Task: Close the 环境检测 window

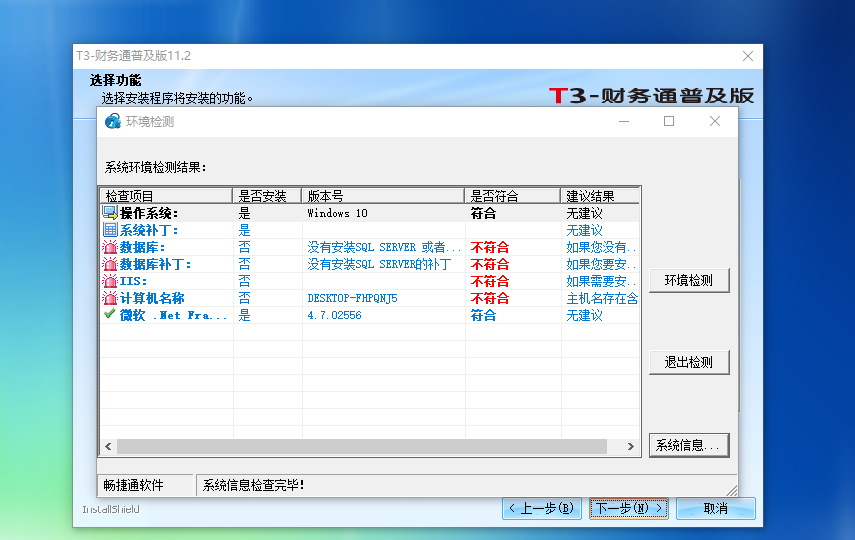Action: coord(715,121)
